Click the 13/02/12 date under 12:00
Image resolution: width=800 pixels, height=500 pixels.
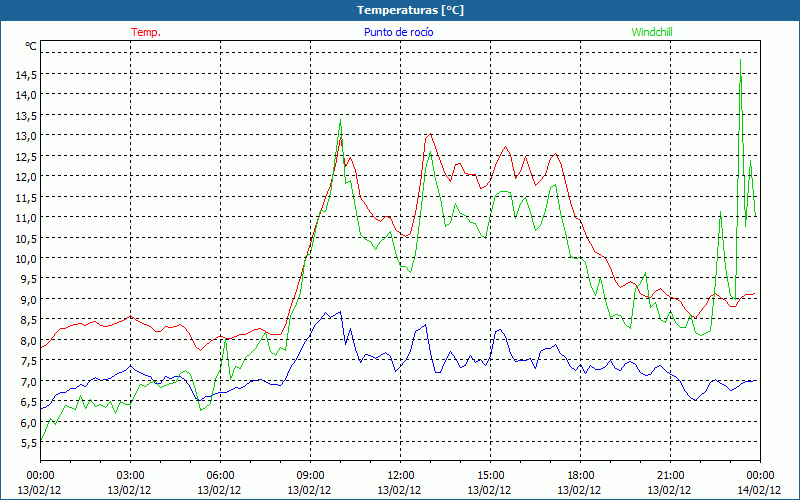point(399,490)
